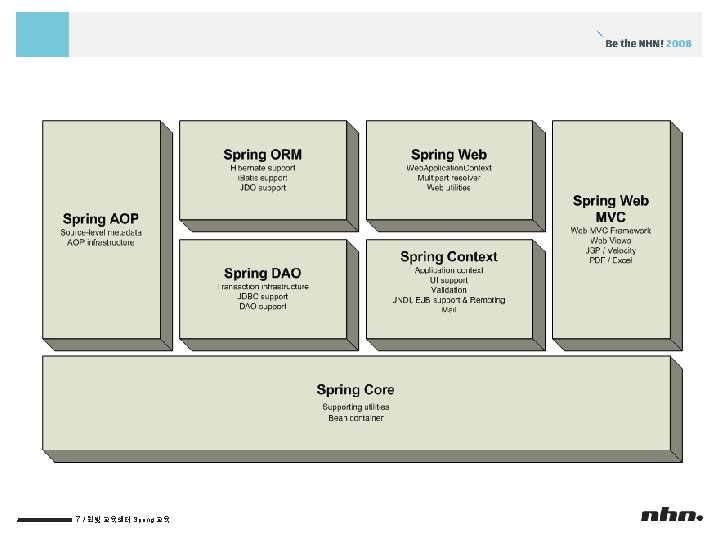Click the 'Be the NHN! 2008' header text
Viewport: 720px width, 540px height.
[648, 44]
